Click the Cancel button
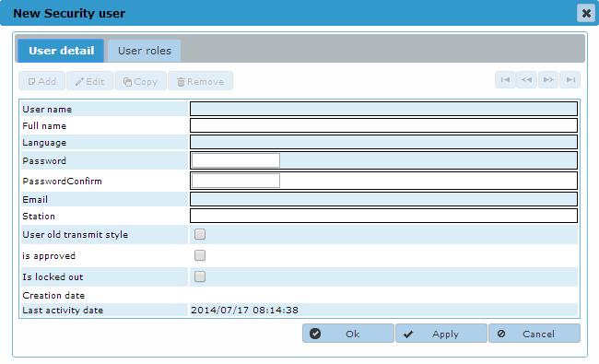This screenshot has width=599, height=364. click(x=534, y=334)
